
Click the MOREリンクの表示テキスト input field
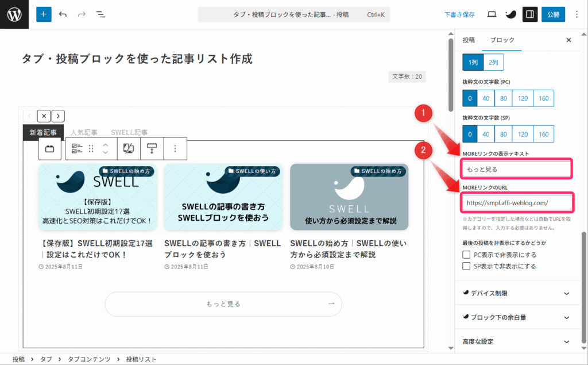coord(516,169)
